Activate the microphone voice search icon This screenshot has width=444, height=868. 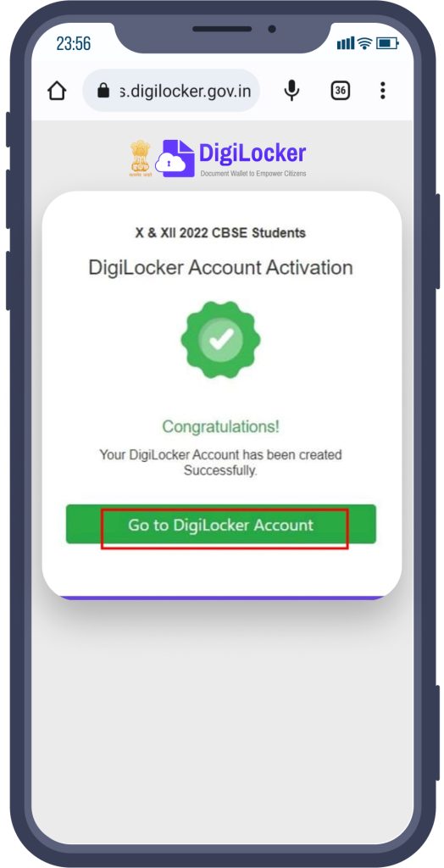pyautogui.click(x=291, y=90)
